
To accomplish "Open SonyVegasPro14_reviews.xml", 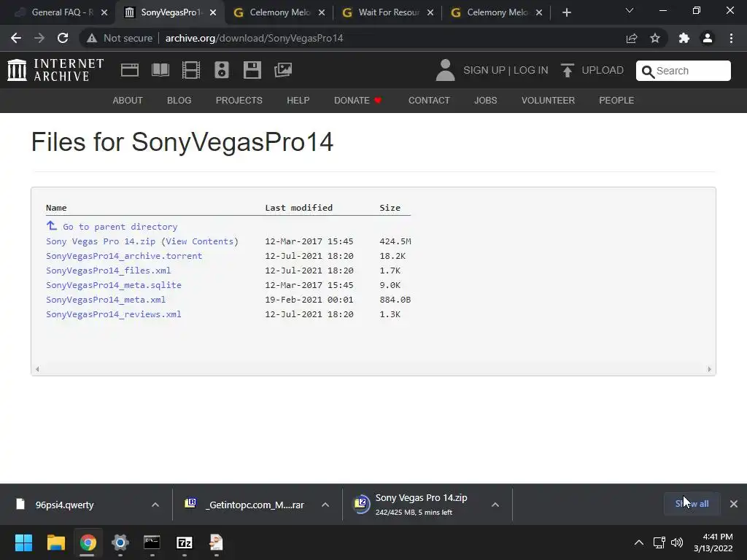I will pos(113,314).
